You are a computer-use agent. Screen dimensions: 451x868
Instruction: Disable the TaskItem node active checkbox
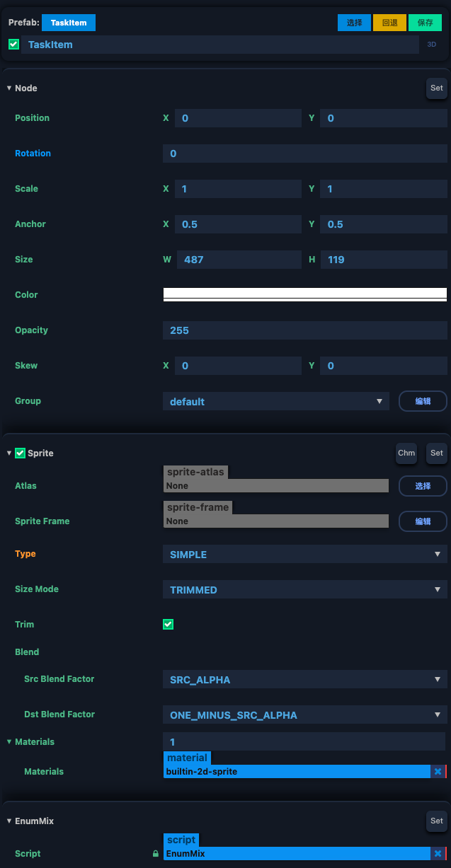(13, 45)
